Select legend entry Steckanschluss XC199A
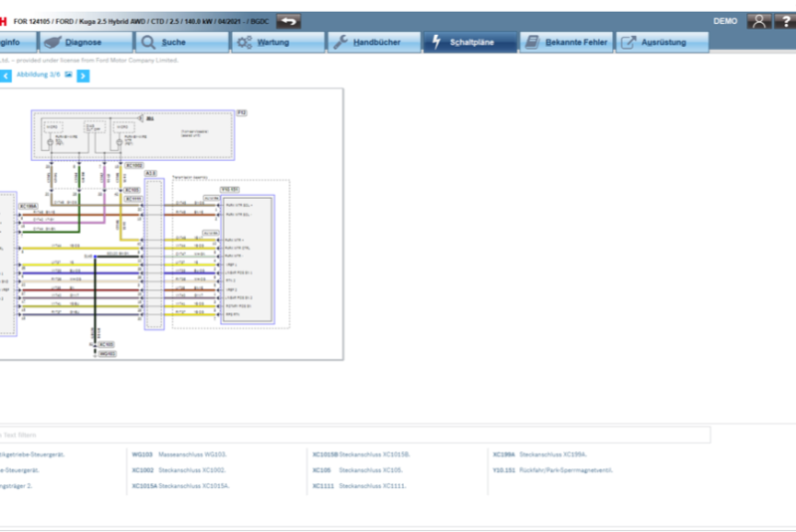The height and width of the screenshot is (532, 796). click(x=539, y=454)
